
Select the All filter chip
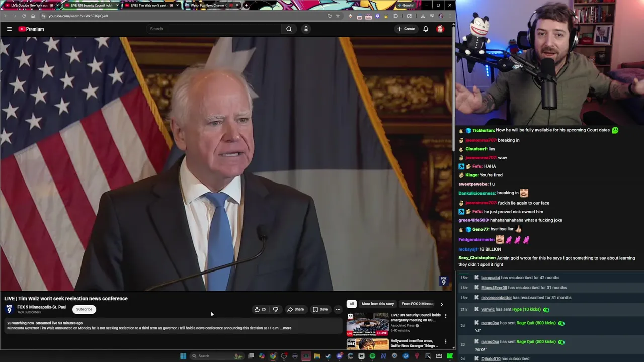[352, 304]
